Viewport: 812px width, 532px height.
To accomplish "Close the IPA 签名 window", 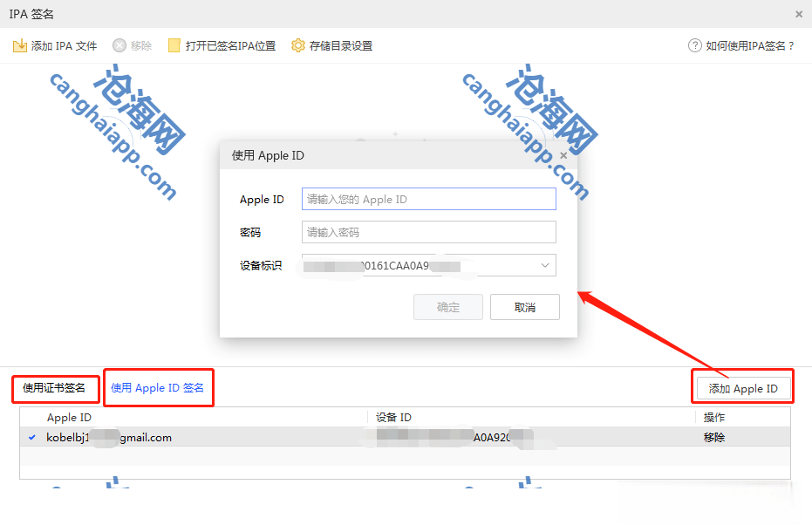I will 799,14.
